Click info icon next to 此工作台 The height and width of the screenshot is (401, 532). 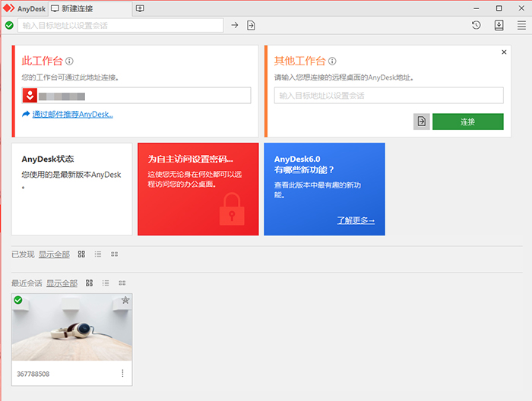[69, 61]
